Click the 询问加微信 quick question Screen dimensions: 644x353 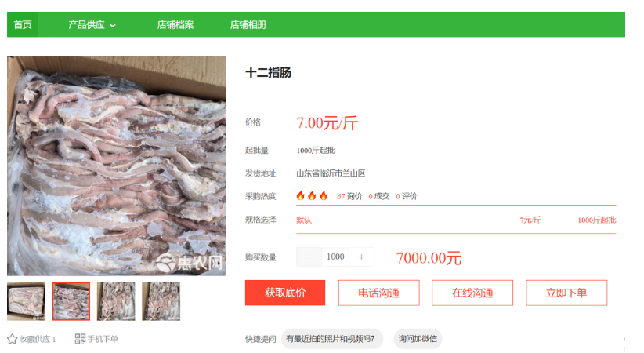[418, 339]
